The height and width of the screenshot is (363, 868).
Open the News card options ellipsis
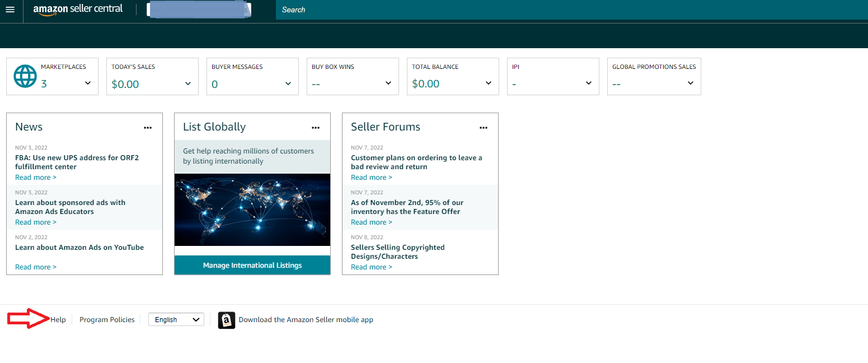(x=148, y=128)
